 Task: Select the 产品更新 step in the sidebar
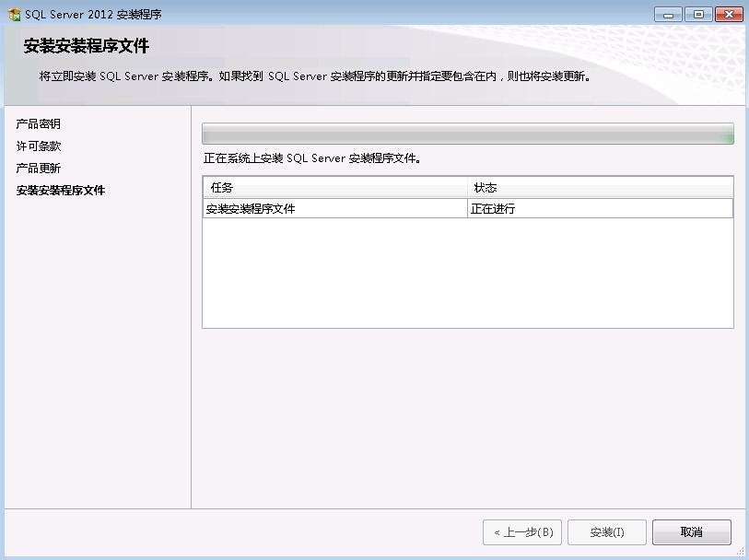point(38,168)
